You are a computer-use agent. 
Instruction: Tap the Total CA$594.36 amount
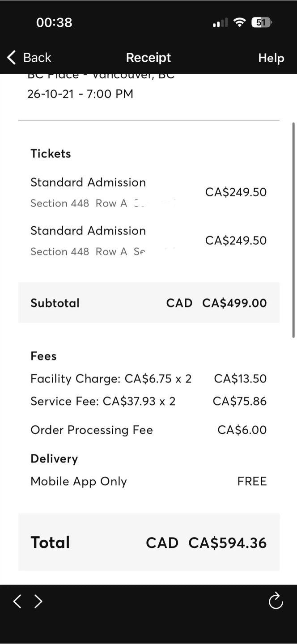coord(227,543)
